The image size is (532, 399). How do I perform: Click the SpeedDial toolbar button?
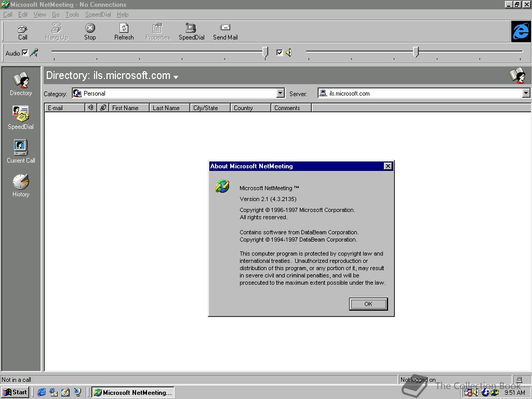click(x=191, y=32)
